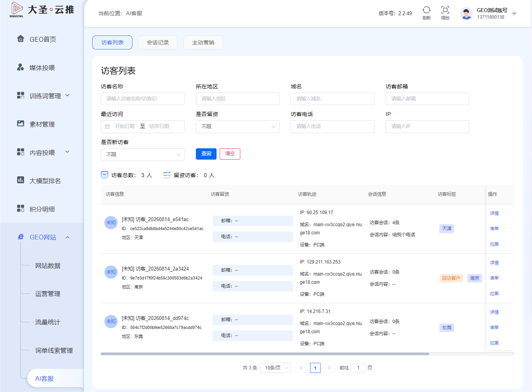Click 未知 avatar for visitor dd974c
This screenshot has width=532, height=392.
(x=111, y=322)
